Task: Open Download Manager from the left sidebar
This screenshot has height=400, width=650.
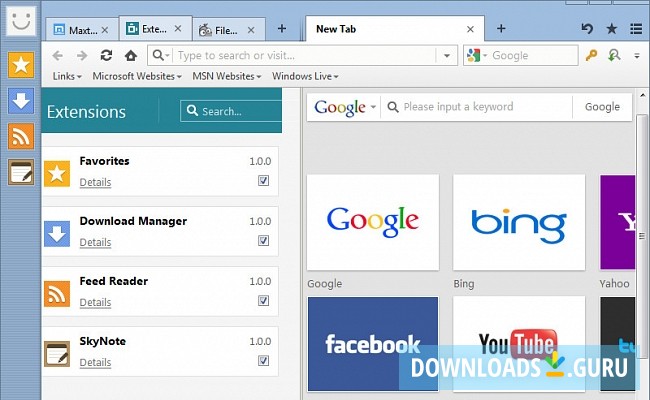Action: coord(21,101)
